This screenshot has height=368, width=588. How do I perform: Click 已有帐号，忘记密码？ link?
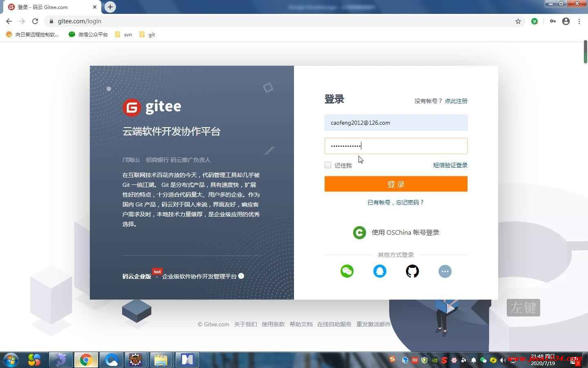[396, 202]
